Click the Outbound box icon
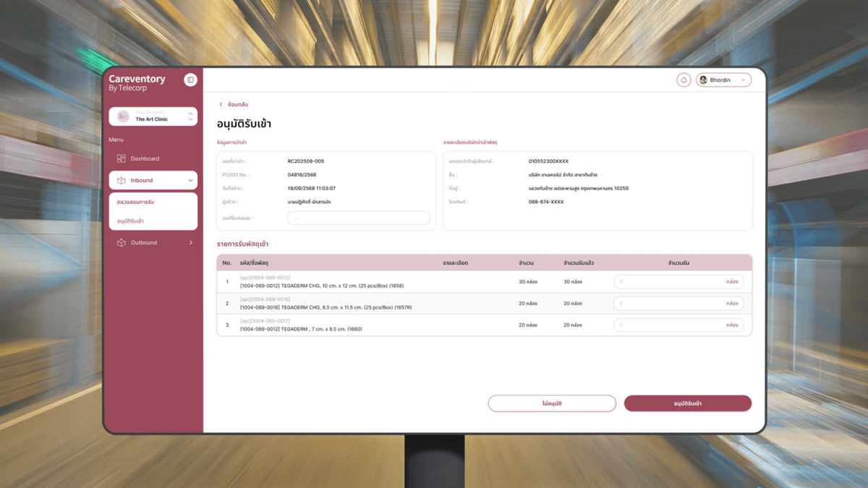868x488 pixels. point(121,243)
